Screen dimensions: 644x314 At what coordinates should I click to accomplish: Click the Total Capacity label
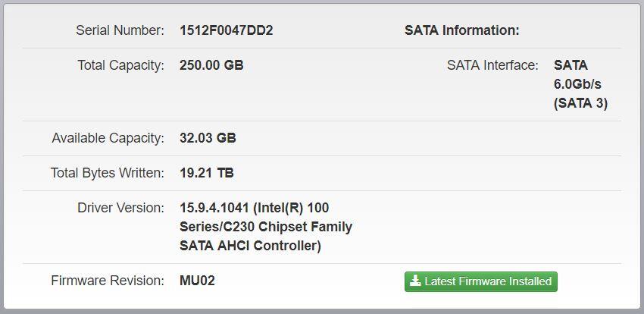120,65
